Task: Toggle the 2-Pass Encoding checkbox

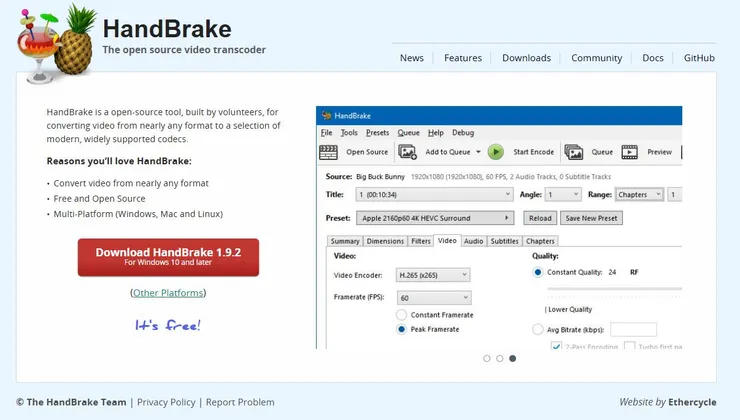Action: [x=556, y=346]
